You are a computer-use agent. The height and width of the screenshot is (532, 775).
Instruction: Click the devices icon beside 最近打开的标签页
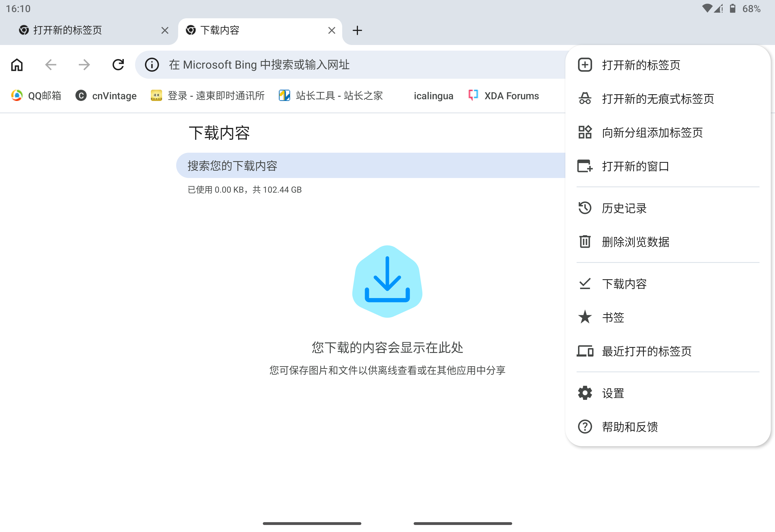(585, 351)
